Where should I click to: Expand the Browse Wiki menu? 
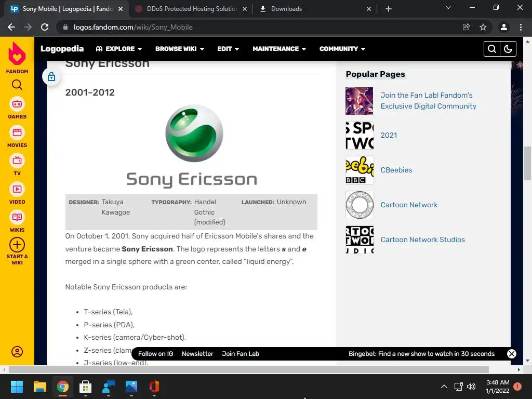(180, 49)
